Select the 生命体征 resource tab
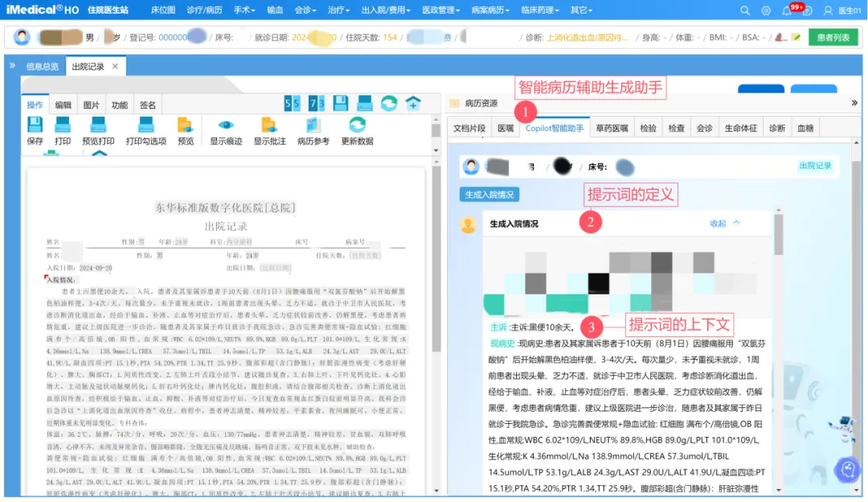Viewport: 868px width, 502px height. 740,128
